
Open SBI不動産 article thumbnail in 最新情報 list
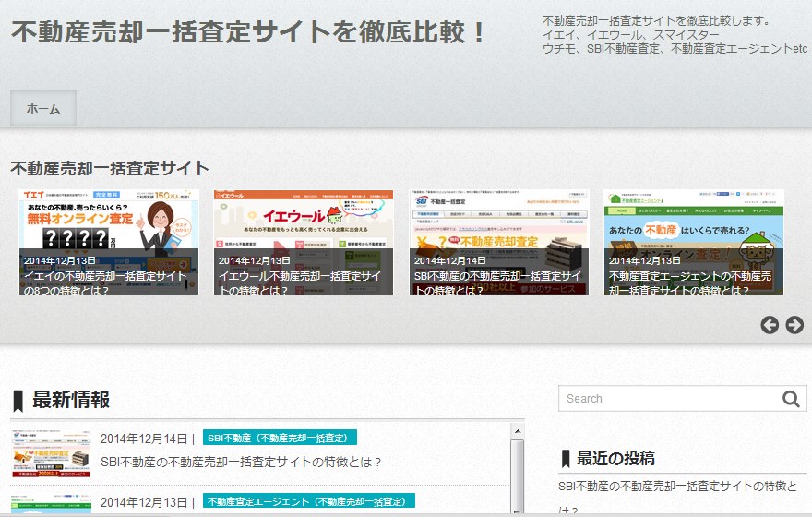coord(52,454)
